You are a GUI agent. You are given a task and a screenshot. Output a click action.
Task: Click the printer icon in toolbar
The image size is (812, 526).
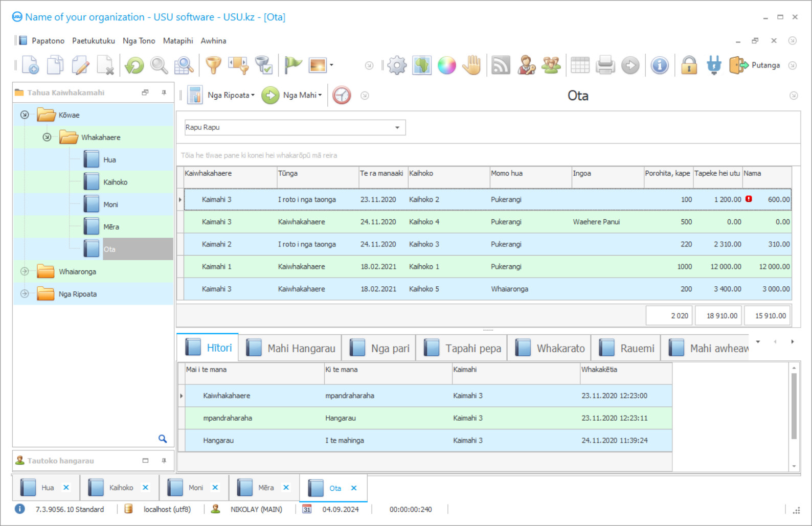point(605,65)
